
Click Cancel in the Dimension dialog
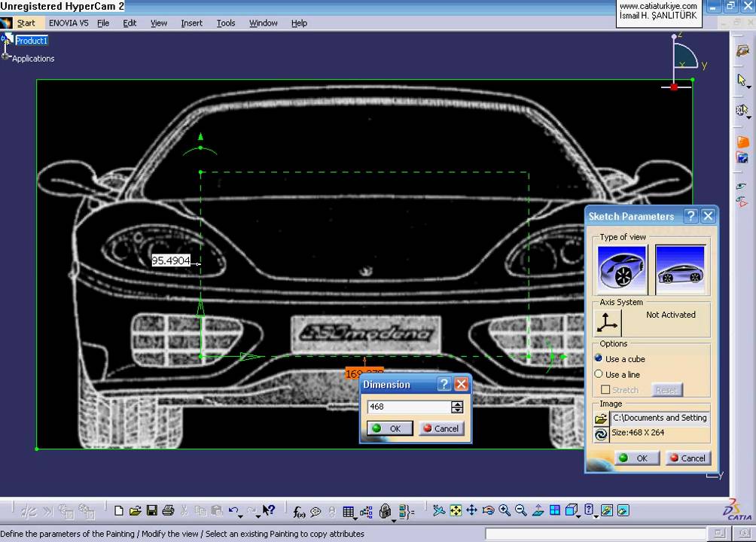441,428
